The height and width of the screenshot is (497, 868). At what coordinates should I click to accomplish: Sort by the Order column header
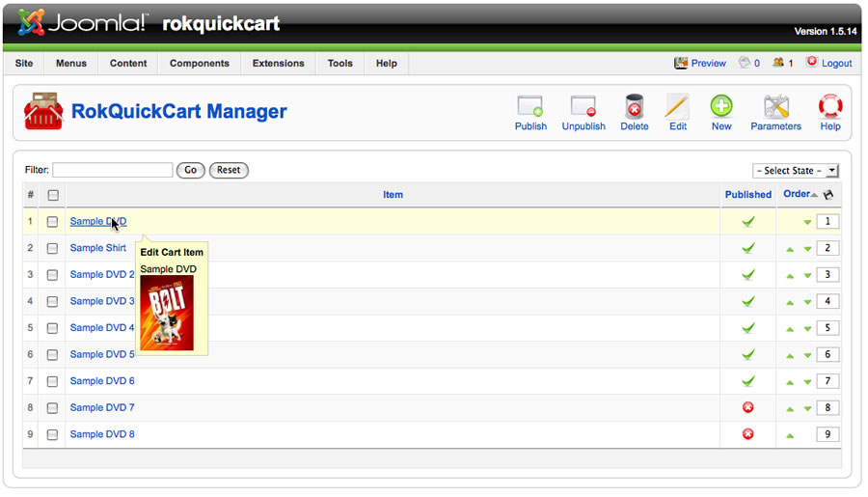pyautogui.click(x=797, y=194)
